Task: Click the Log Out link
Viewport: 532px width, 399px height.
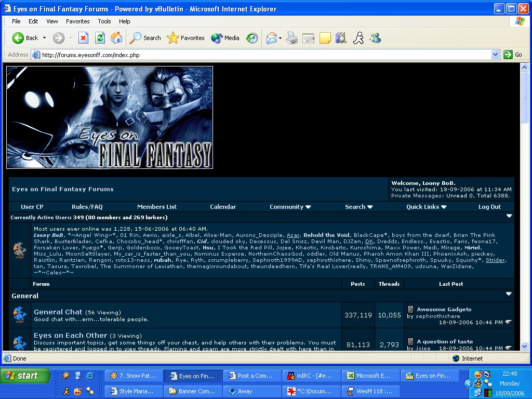Action: pyautogui.click(x=489, y=207)
